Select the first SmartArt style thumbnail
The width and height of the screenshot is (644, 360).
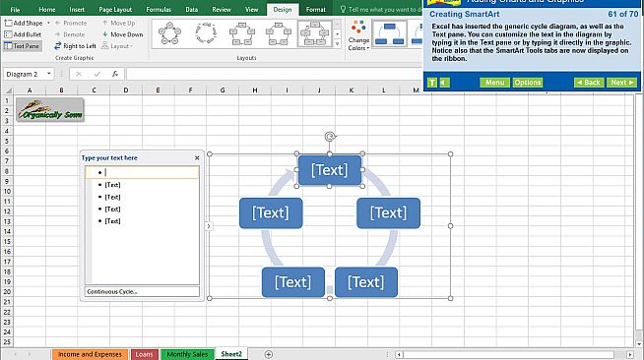tap(389, 33)
